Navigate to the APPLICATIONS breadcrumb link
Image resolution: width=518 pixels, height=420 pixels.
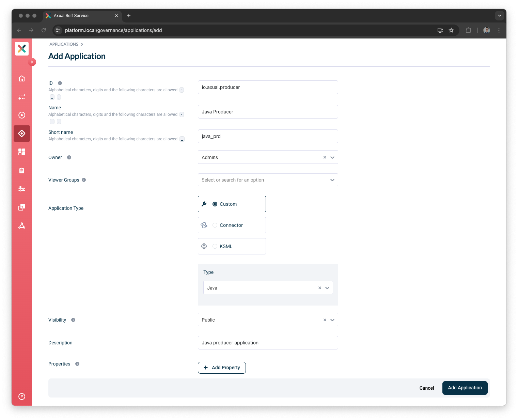coord(64,44)
